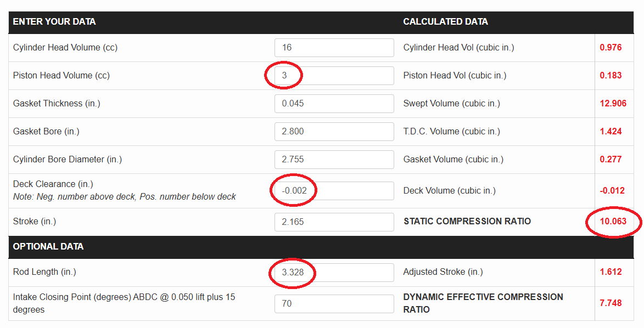Viewport: 644px width, 328px height.
Task: Click the Swept Volume result 12.906
Action: (x=613, y=104)
